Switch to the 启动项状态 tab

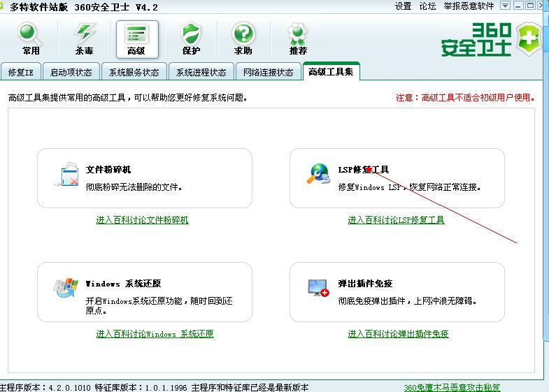click(71, 72)
